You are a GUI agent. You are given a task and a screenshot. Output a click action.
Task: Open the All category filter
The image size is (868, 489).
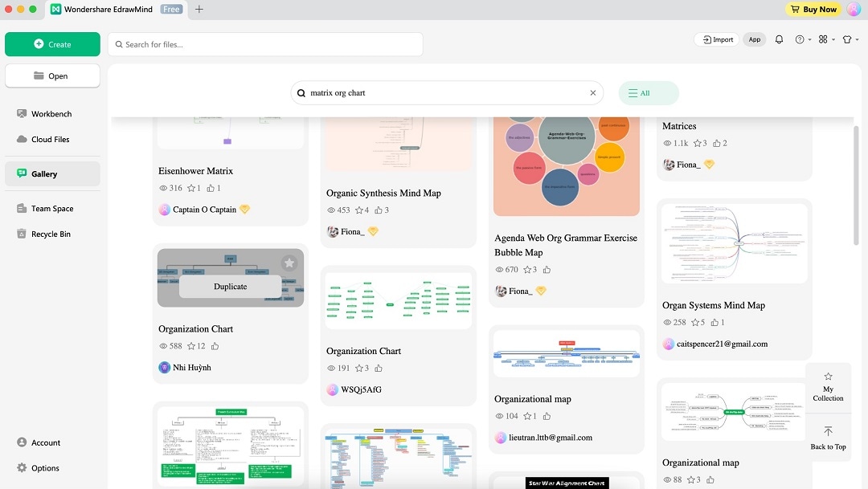point(649,93)
